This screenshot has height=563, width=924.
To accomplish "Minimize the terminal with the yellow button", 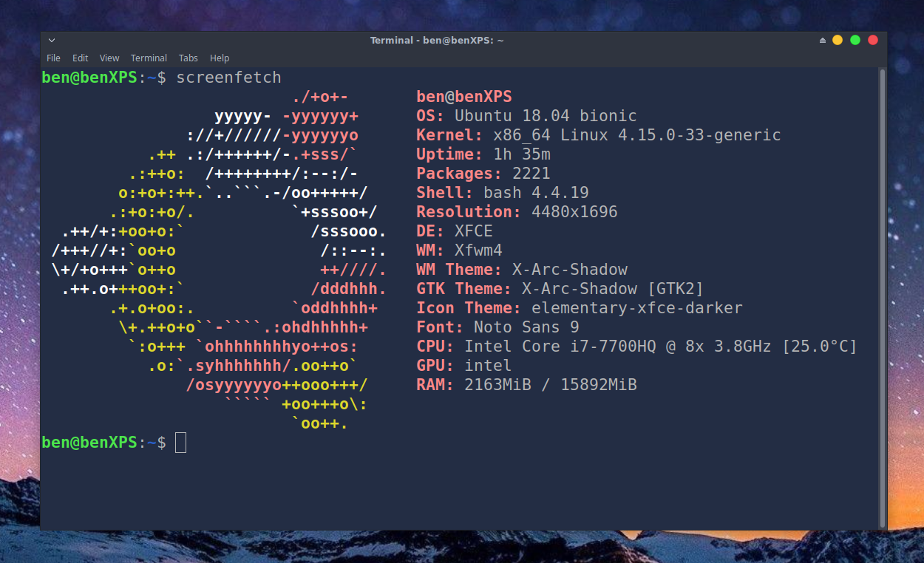I will (x=838, y=40).
